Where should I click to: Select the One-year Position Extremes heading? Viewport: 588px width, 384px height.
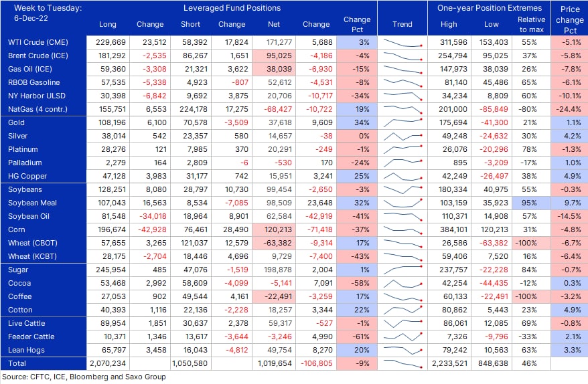coord(490,8)
